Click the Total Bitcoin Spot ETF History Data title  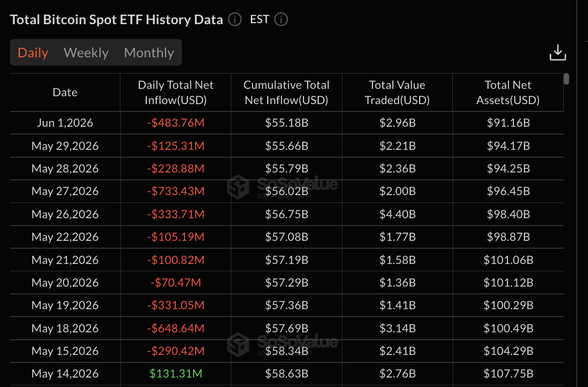pyautogui.click(x=116, y=19)
